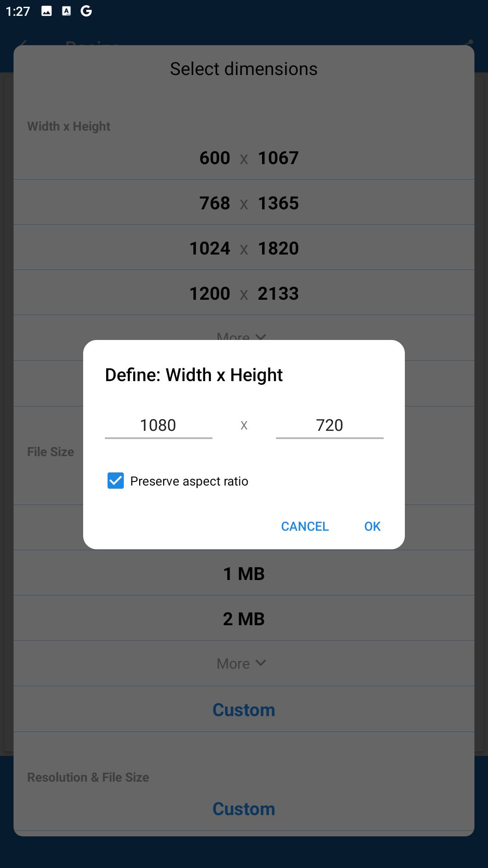Select the 2 MB file size option

coord(244,619)
